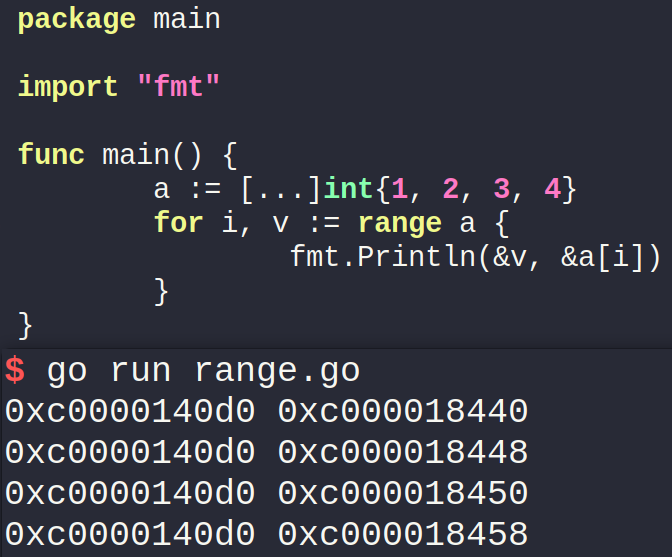Click '0xc0000140d0' on the first output line
This screenshot has width=672, height=557.
[x=130, y=411]
